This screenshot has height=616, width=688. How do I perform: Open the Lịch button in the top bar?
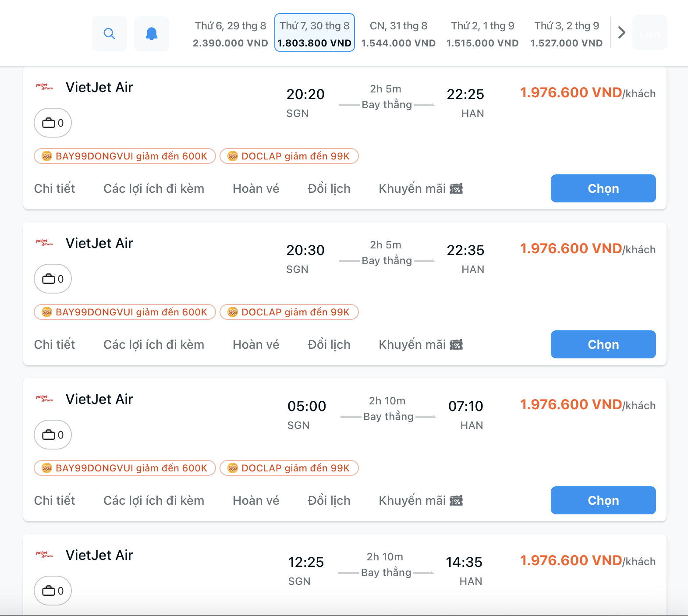[649, 33]
